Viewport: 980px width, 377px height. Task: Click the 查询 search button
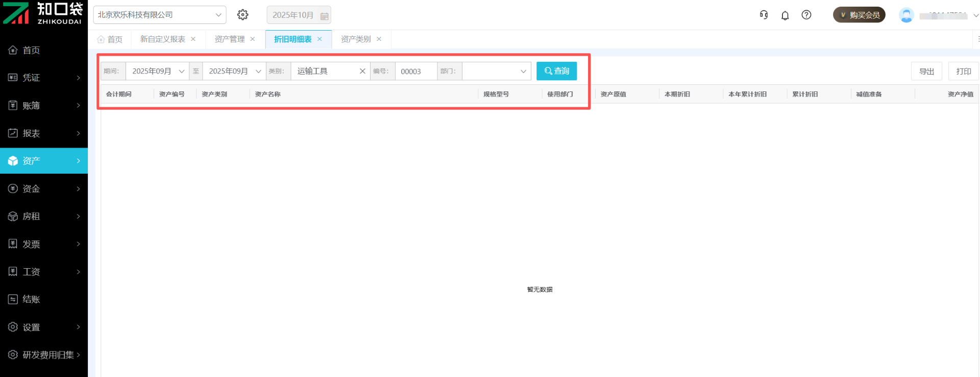click(556, 71)
